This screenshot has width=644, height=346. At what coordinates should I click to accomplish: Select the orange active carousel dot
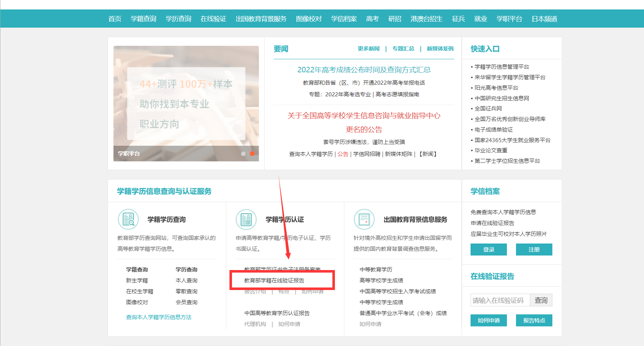[x=252, y=154]
